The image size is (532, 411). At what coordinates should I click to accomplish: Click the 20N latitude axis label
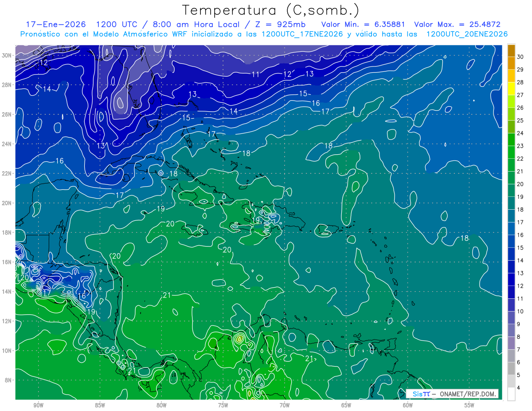(x=8, y=203)
